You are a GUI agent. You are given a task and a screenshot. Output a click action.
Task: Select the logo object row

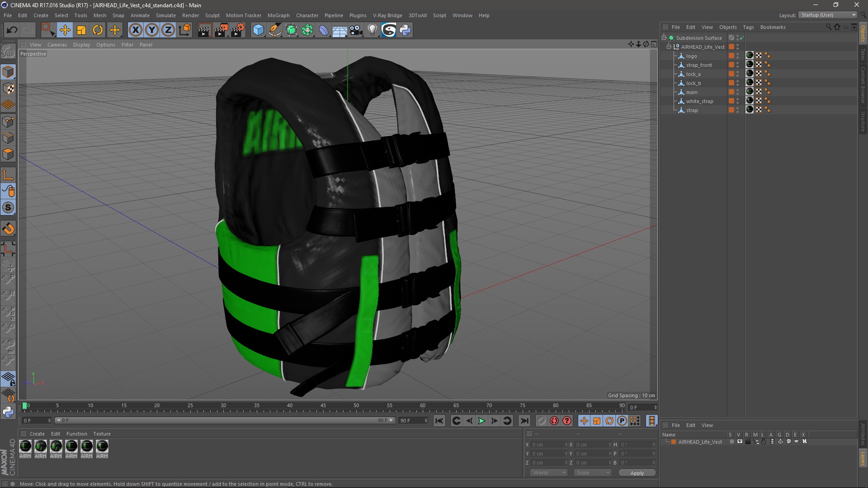(x=691, y=56)
